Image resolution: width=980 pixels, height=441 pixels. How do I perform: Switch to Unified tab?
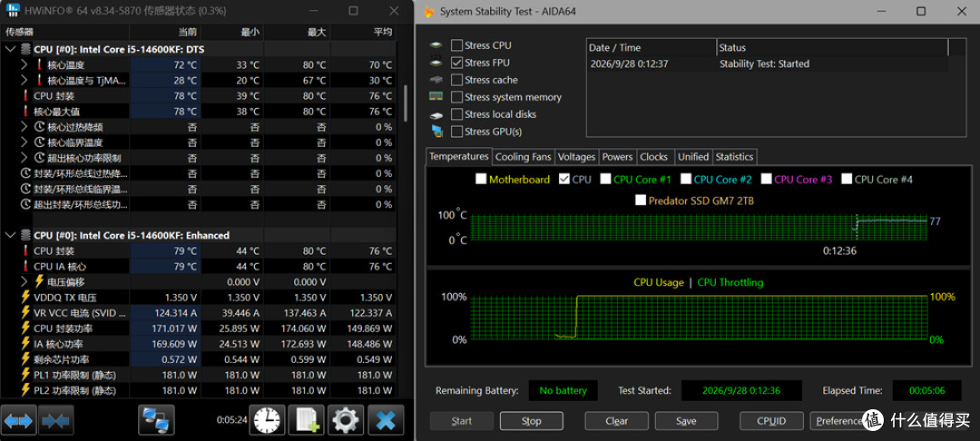(693, 157)
